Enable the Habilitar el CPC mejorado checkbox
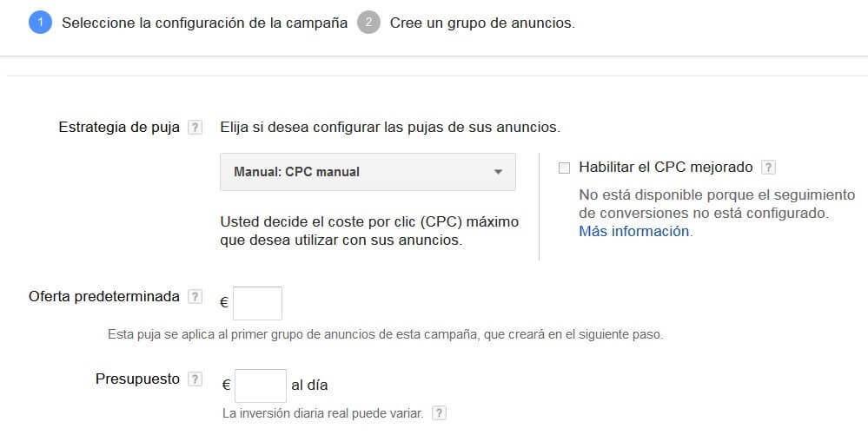The image size is (868, 435). 564,168
